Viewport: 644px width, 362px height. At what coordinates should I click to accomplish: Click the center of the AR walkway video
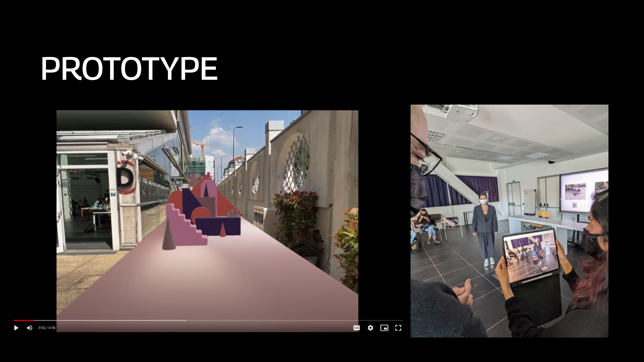(x=207, y=215)
